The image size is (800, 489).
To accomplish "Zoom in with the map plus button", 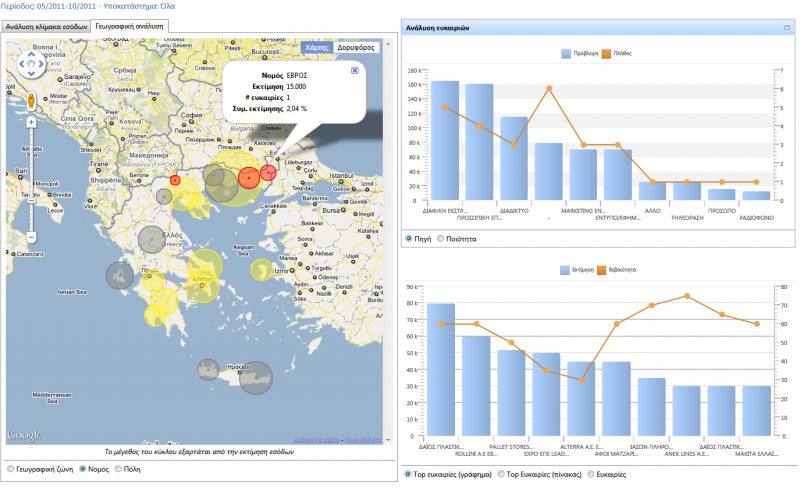I will 31,122.
